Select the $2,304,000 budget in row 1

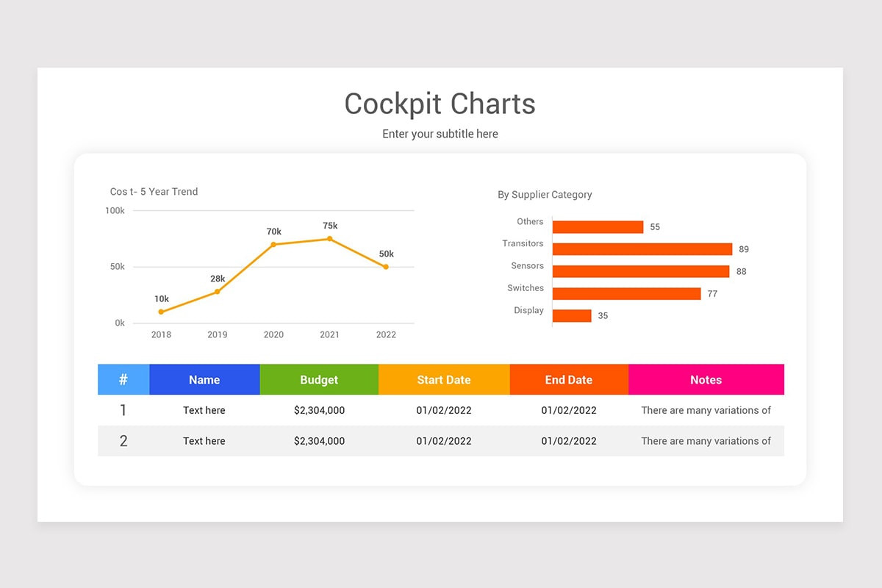[x=319, y=410]
